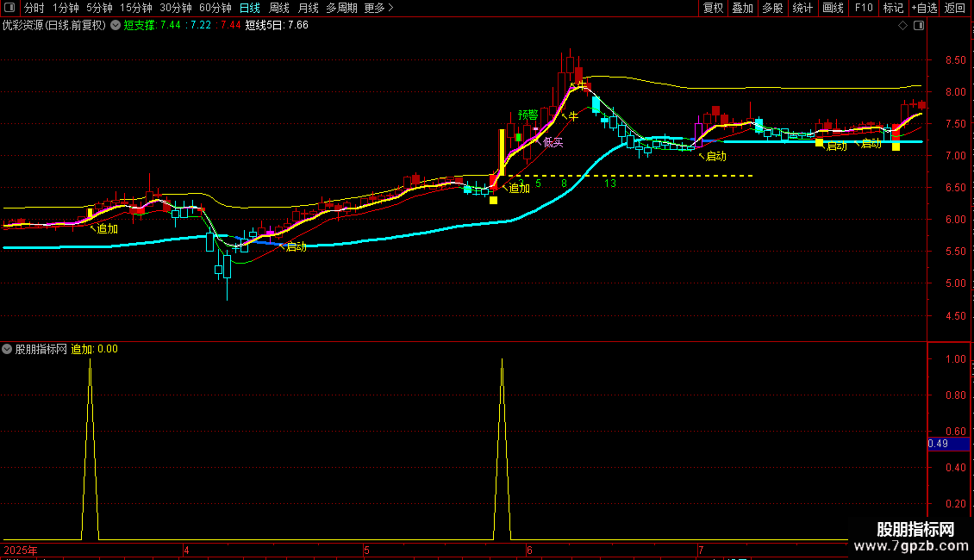Viewport: 974px width, 560px height.
Task: Activate the 画线 drawing tool
Action: [x=833, y=8]
